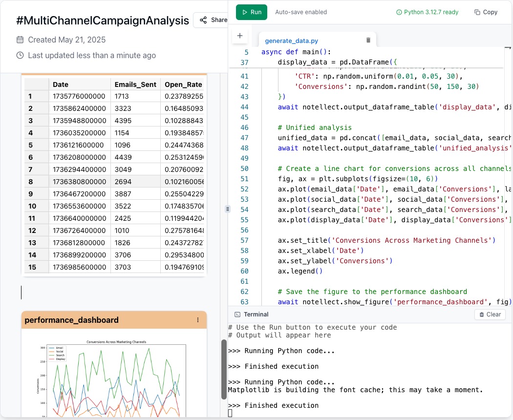Click the Created May 21, 2025 text
The height and width of the screenshot is (420, 513).
click(x=67, y=40)
